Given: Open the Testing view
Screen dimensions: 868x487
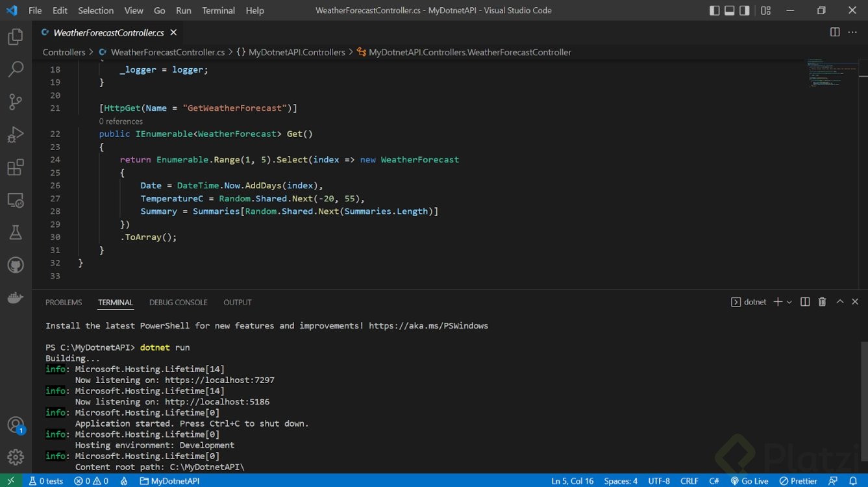Looking at the screenshot, I should pyautogui.click(x=16, y=232).
